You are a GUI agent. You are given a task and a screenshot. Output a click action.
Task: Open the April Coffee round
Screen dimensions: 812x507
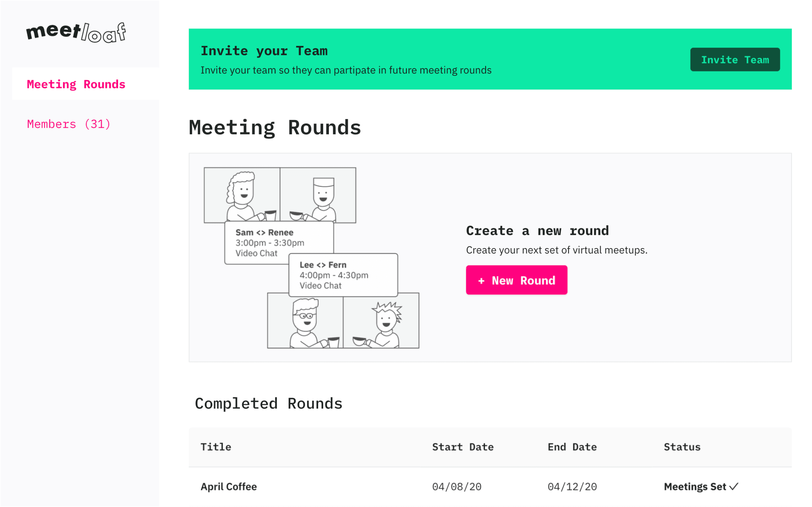coord(229,486)
